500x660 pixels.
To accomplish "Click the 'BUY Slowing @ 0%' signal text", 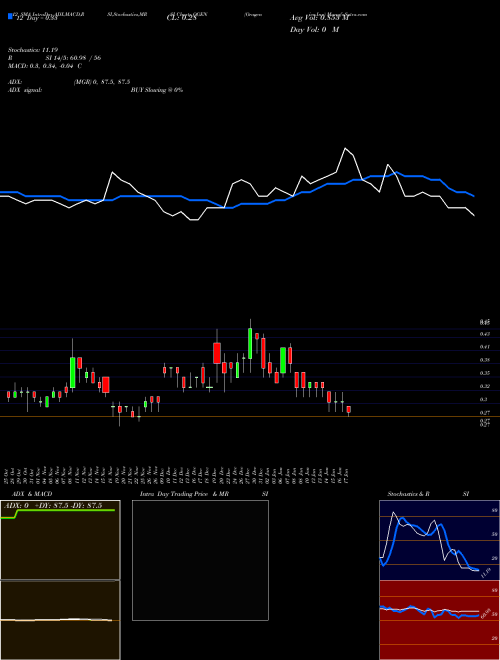I will [x=157, y=90].
